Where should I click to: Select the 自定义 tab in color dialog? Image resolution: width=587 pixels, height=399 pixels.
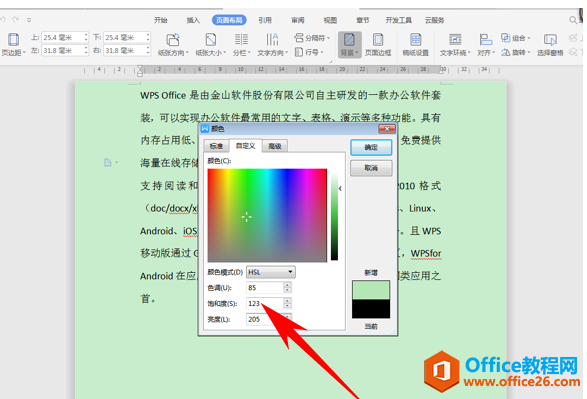click(x=246, y=146)
